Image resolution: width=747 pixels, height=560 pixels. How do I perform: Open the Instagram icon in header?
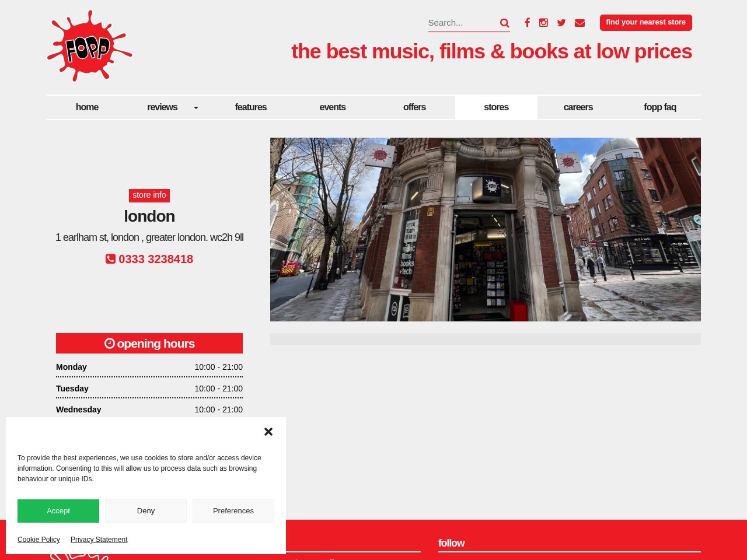544,23
